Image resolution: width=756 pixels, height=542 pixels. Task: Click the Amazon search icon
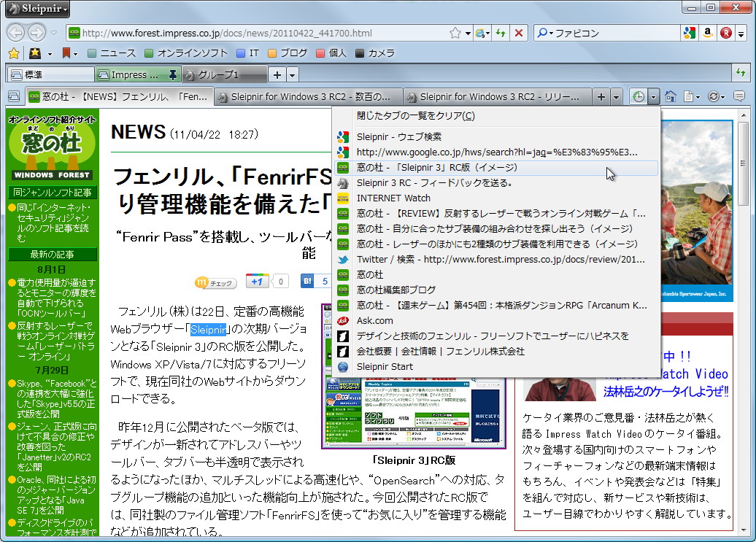tap(708, 33)
